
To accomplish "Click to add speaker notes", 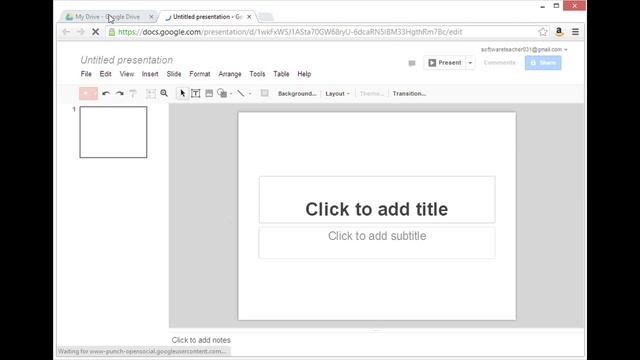I will pos(201,340).
